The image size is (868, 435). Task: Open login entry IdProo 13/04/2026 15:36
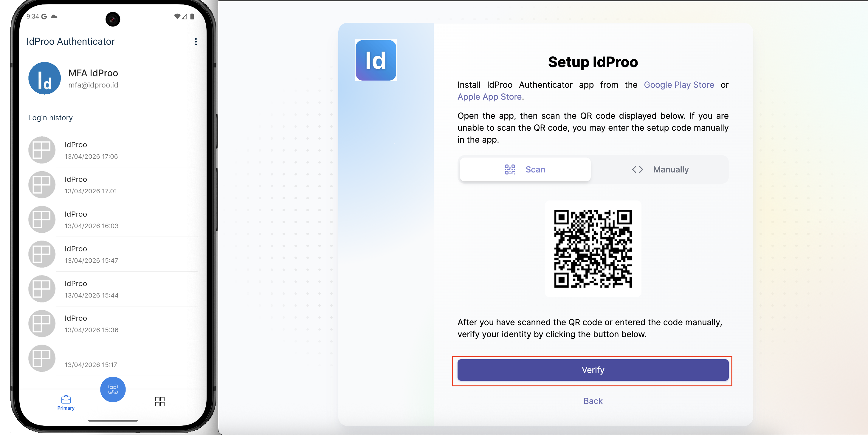[113, 324]
